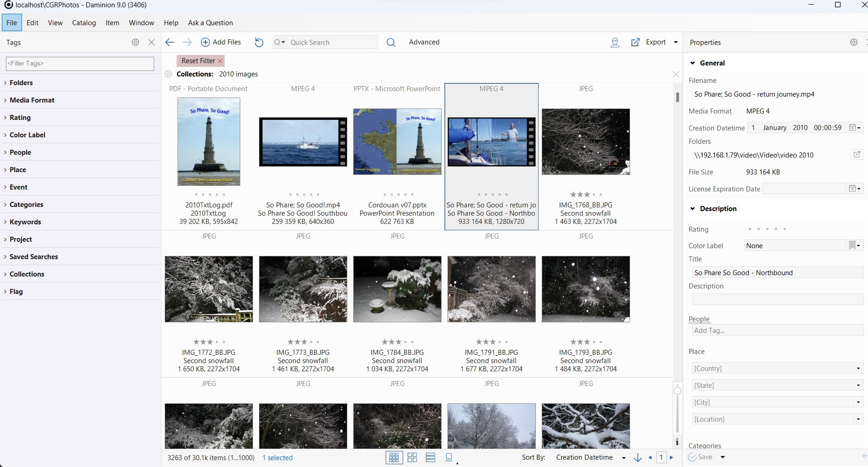Screen dimensions: 868x467
Task: Click thumbnail size zoom slider handle
Action: [678, 391]
